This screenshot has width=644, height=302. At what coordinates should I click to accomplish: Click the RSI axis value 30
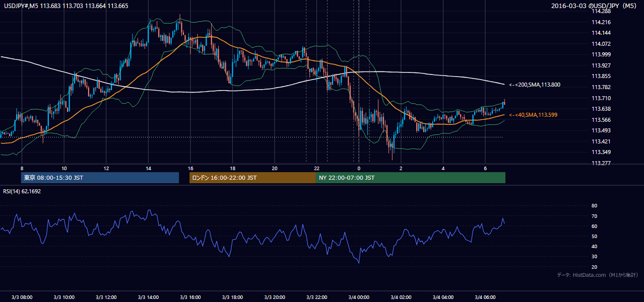pyautogui.click(x=594, y=257)
